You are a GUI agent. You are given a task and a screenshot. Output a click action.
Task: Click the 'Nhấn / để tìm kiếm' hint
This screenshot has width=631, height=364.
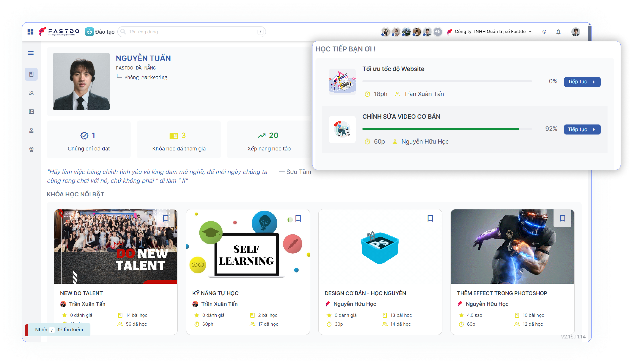tap(59, 329)
